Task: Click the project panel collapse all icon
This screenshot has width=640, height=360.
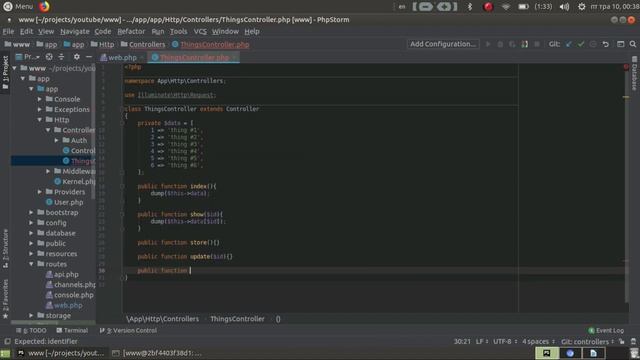Action: tap(61, 57)
